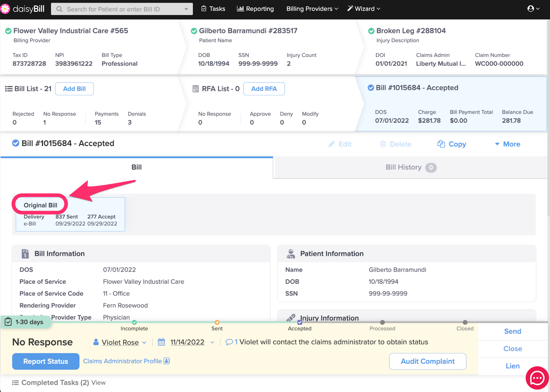Expand the Billing Providers menu
This screenshot has height=392, width=550.
[x=312, y=9]
